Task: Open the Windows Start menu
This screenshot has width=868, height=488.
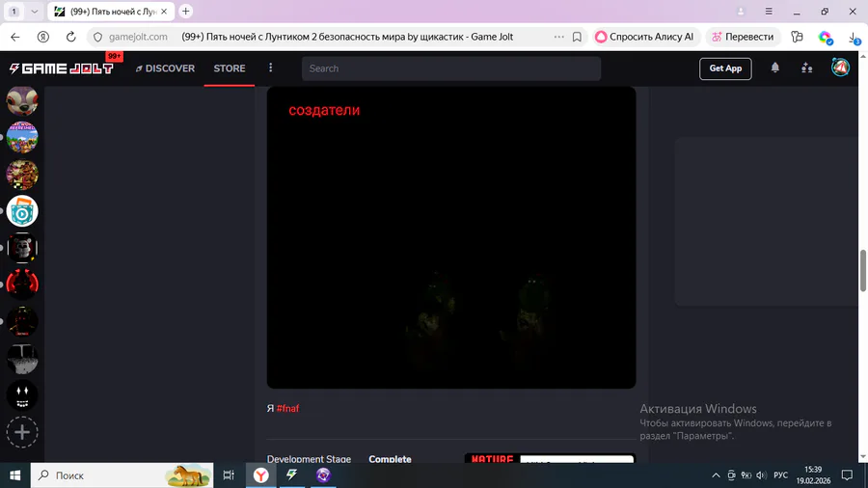Action: pyautogui.click(x=14, y=475)
